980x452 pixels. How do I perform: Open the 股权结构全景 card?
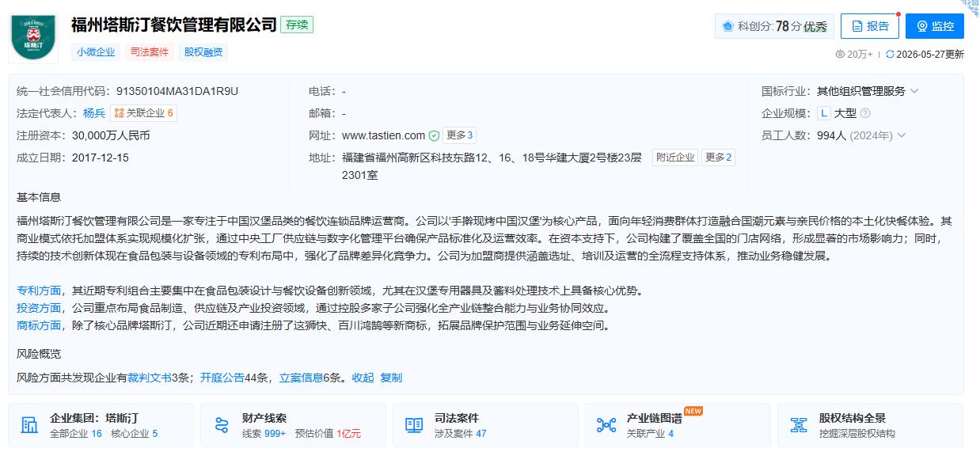click(x=870, y=425)
